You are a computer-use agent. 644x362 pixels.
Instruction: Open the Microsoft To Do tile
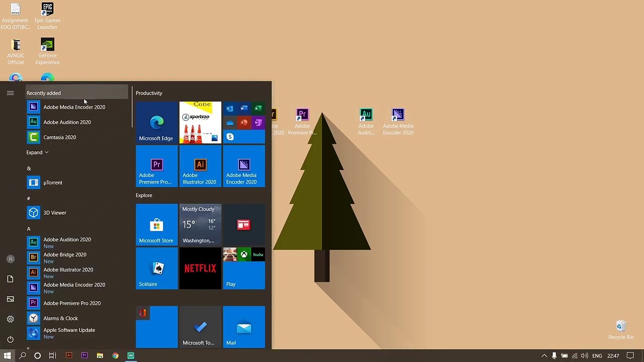200,327
